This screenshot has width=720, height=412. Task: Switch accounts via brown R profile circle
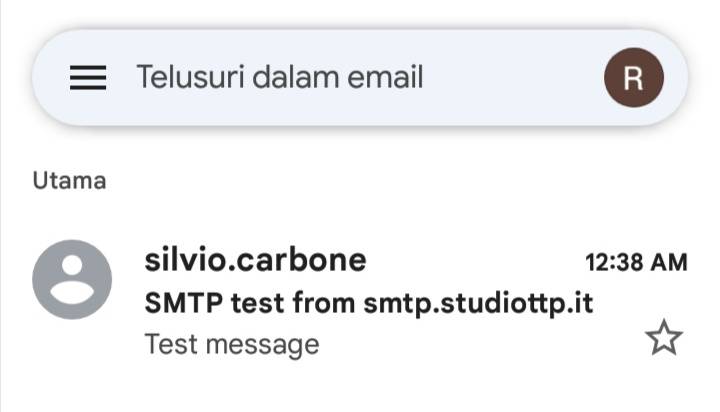pos(633,77)
